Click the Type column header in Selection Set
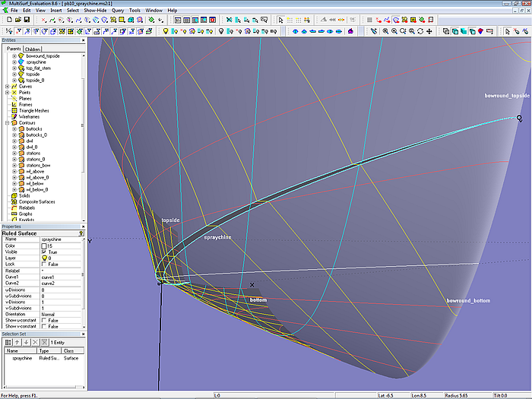The width and height of the screenshot is (532, 399). click(43, 351)
